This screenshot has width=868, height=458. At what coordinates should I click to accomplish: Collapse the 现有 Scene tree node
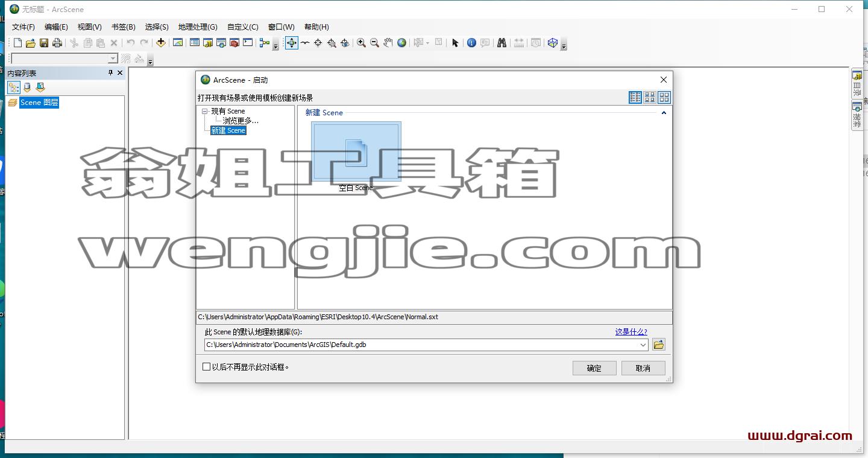coord(205,112)
